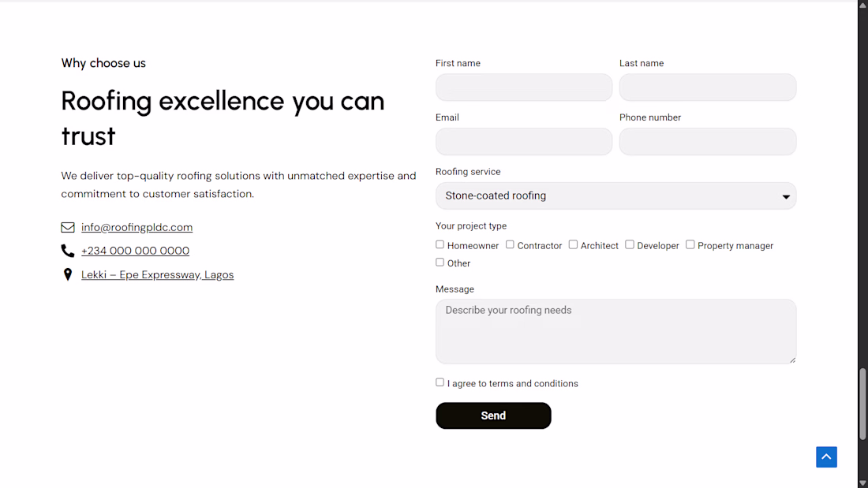The height and width of the screenshot is (488, 868).
Task: Click the +234 000 000 0000 phone link
Action: (x=135, y=251)
